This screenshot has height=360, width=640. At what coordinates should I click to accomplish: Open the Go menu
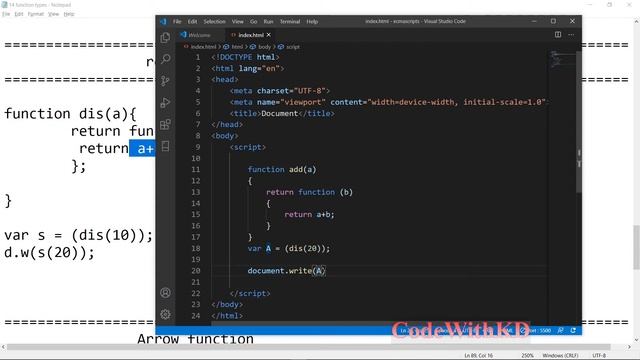pyautogui.click(x=253, y=21)
